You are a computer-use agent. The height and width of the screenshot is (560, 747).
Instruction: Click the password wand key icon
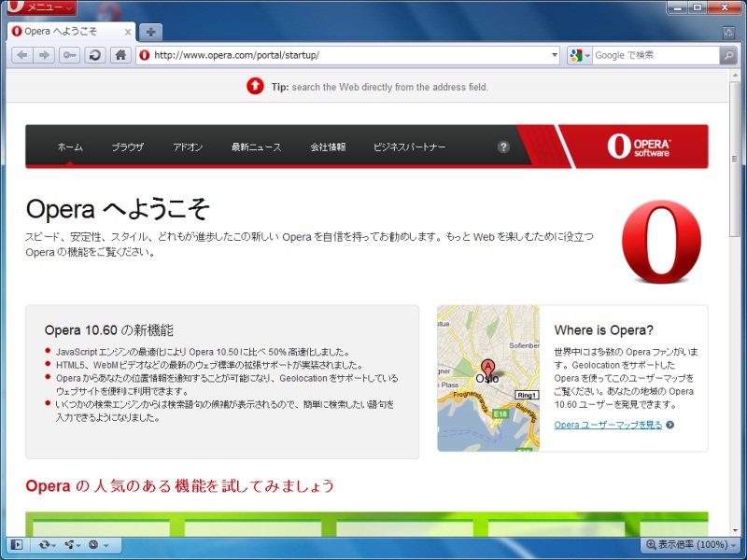(69, 55)
